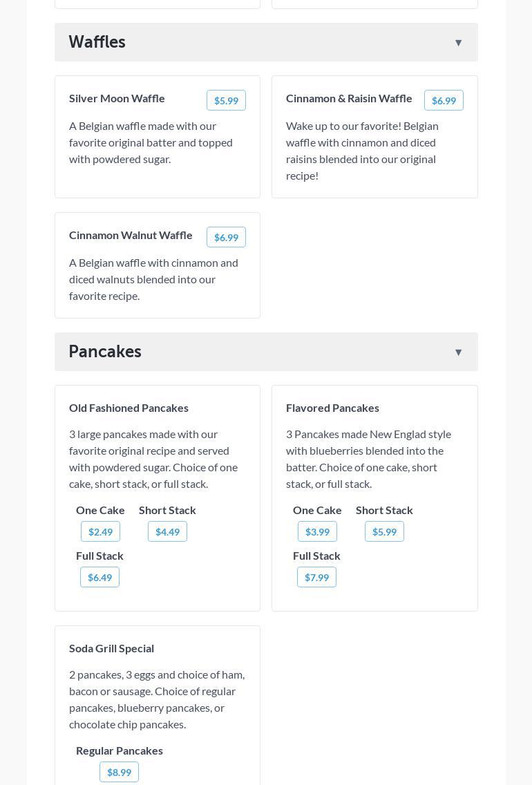This screenshot has height=785, width=532.
Task: Open the Cinnamon Walnut Waffle item title
Action: click(x=131, y=235)
